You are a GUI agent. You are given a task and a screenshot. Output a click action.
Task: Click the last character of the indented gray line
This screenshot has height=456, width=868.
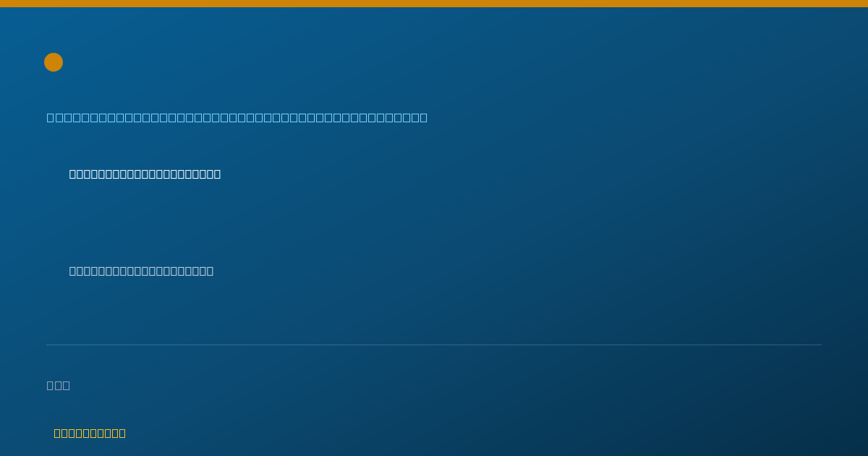pos(210,271)
